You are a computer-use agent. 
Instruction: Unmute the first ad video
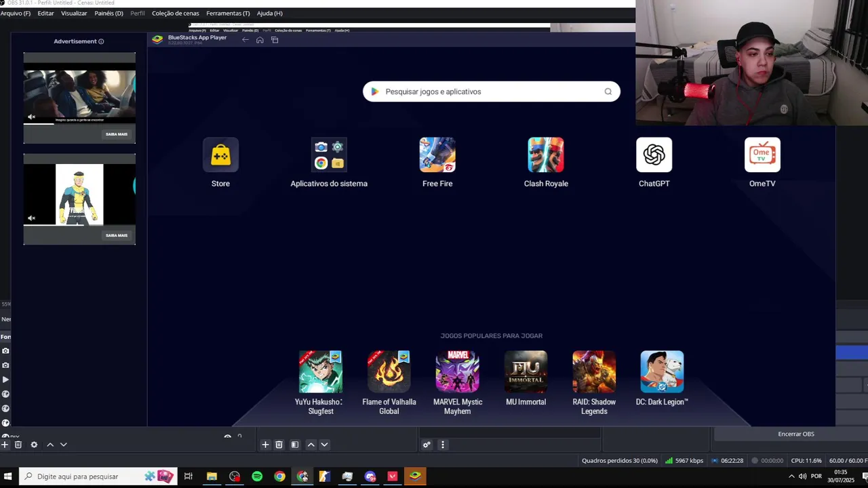[x=31, y=117]
